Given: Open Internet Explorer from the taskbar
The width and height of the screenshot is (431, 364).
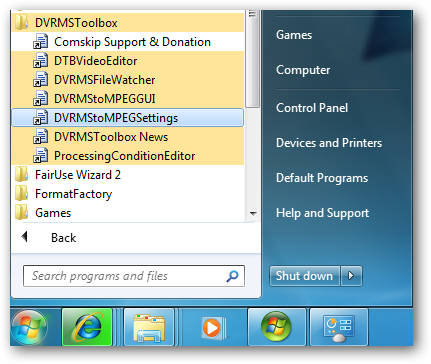Looking at the screenshot, I should point(88,327).
